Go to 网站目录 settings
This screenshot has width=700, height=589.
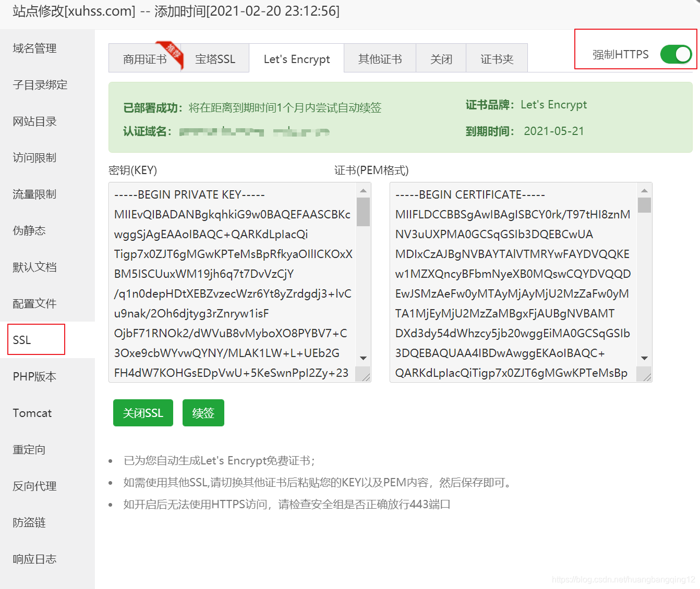(x=47, y=121)
